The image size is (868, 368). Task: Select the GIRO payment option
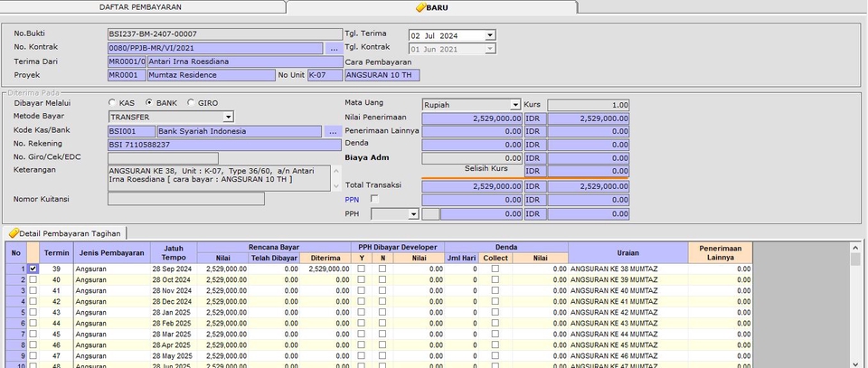(x=191, y=103)
